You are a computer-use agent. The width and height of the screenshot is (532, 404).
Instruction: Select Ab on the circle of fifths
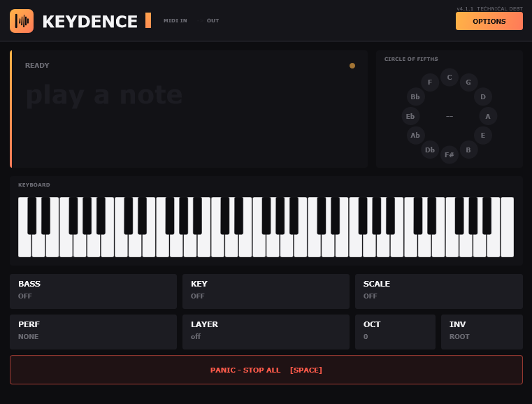(415, 136)
